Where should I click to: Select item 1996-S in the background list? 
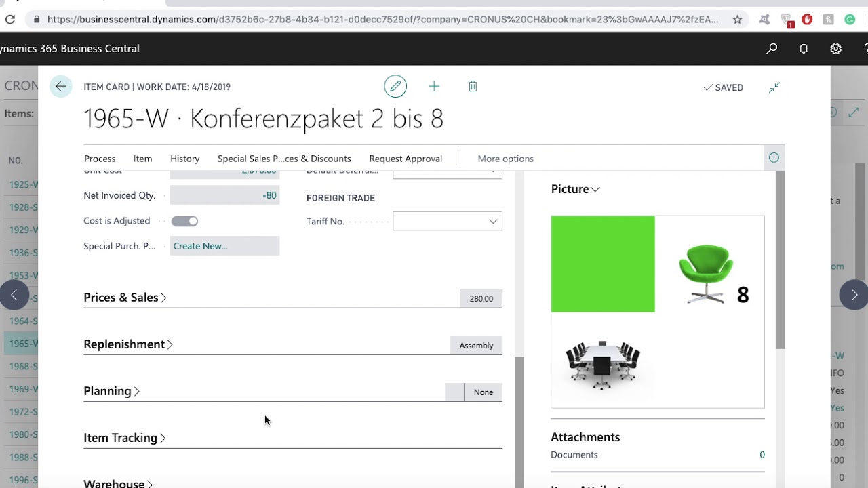[24, 480]
